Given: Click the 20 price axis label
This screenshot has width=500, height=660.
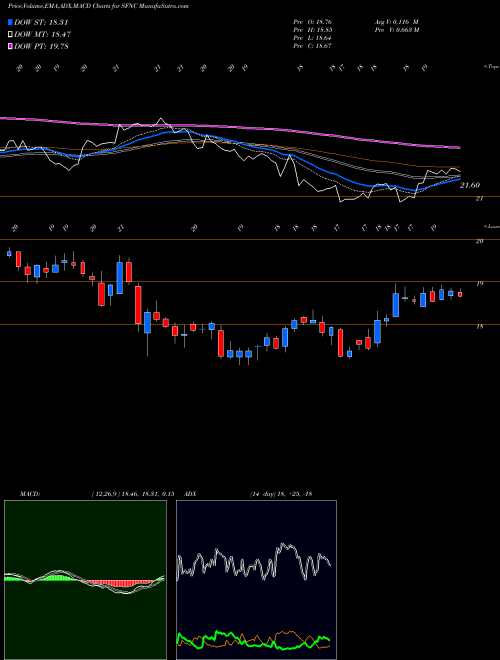Looking at the screenshot, I should (479, 241).
